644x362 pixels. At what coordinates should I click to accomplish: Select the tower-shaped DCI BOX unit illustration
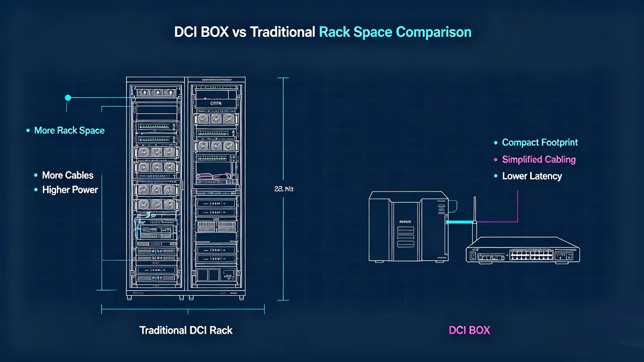[409, 227]
